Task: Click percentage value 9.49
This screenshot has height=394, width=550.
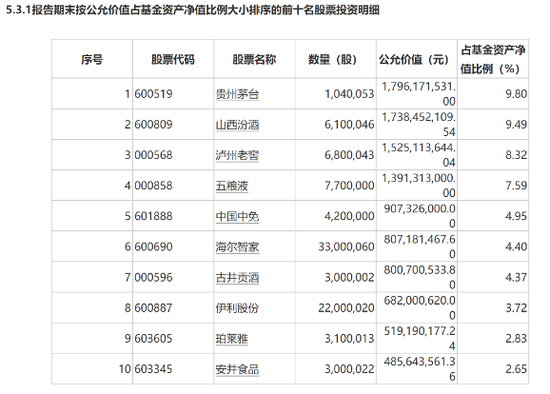Action: pos(516,125)
